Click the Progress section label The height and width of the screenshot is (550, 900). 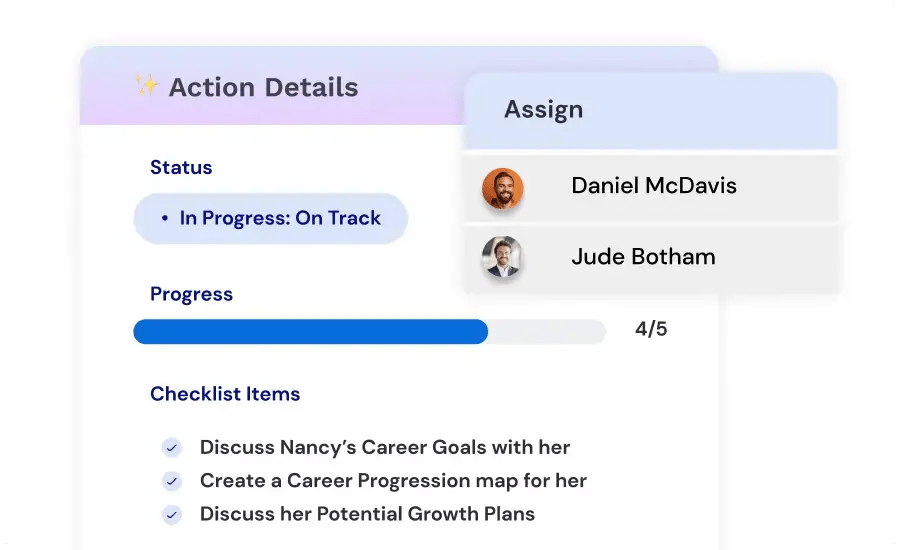[x=192, y=294]
